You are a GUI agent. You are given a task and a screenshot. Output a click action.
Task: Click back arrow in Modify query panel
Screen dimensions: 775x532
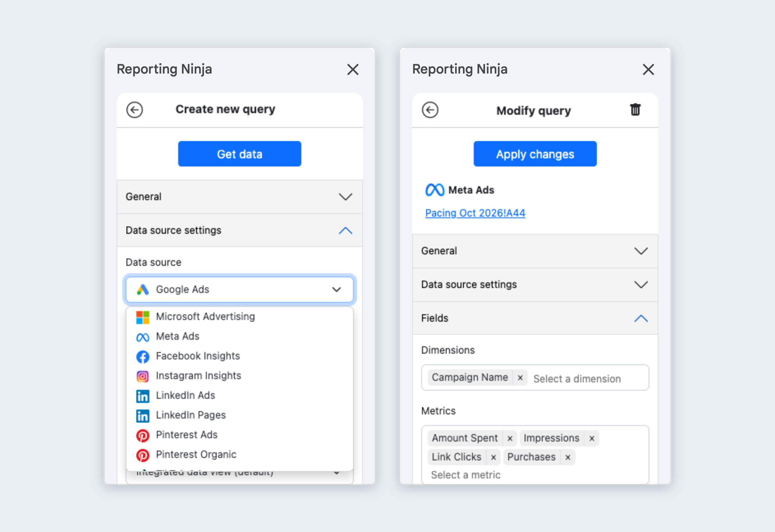tap(430, 110)
